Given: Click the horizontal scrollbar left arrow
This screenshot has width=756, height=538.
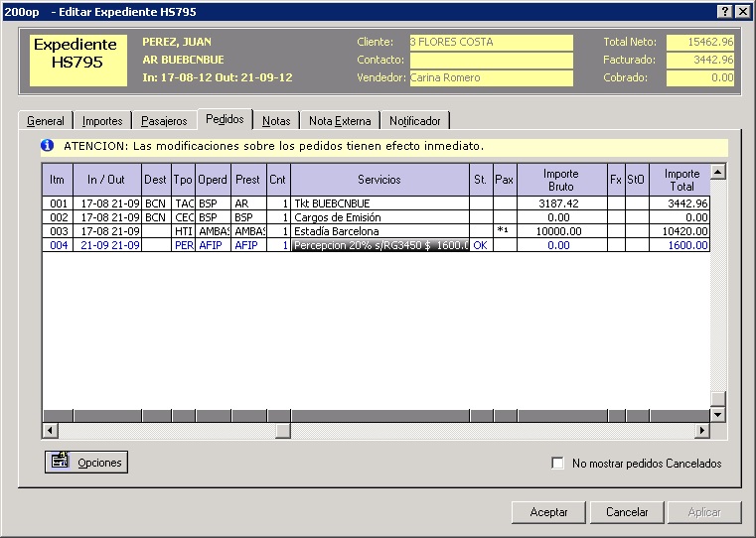Looking at the screenshot, I should point(50,430).
